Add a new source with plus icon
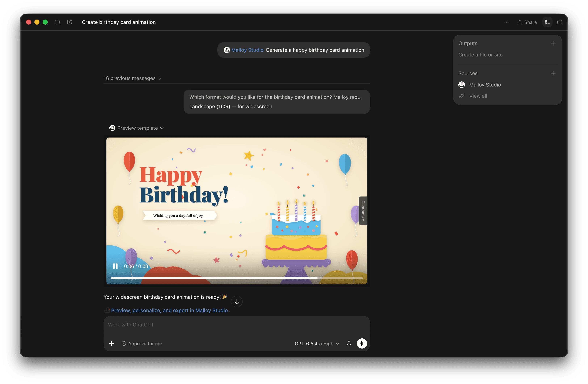 (x=553, y=73)
